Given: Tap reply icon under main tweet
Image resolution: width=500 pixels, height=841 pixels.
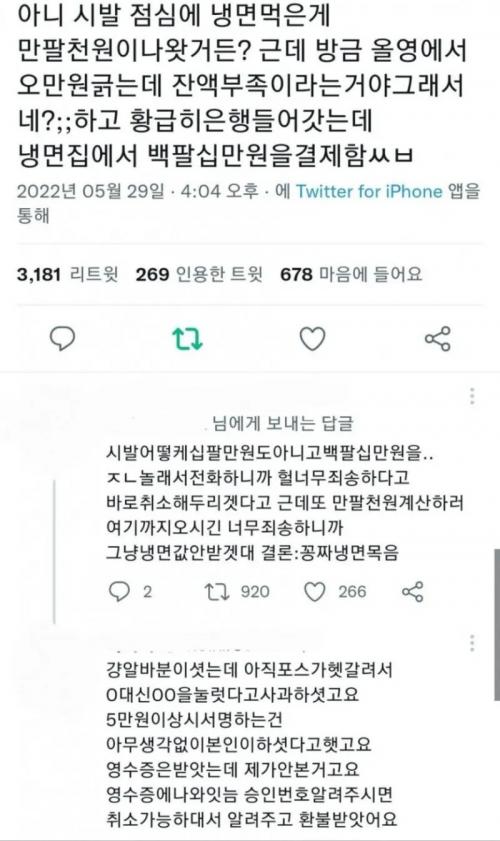Looking at the screenshot, I should (x=62, y=339).
